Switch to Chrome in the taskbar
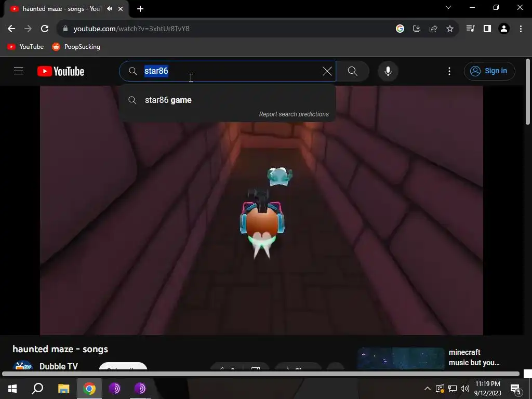The image size is (532, 399). (89, 389)
